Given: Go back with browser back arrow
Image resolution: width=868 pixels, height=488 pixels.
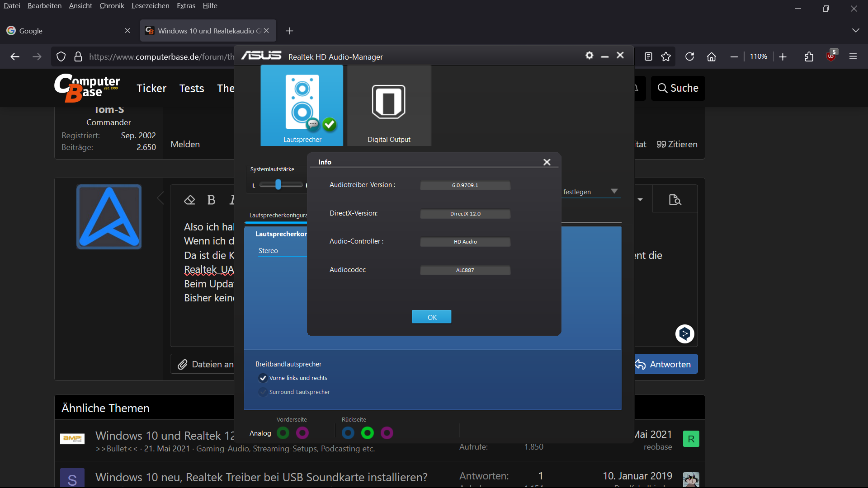Looking at the screenshot, I should [15, 56].
